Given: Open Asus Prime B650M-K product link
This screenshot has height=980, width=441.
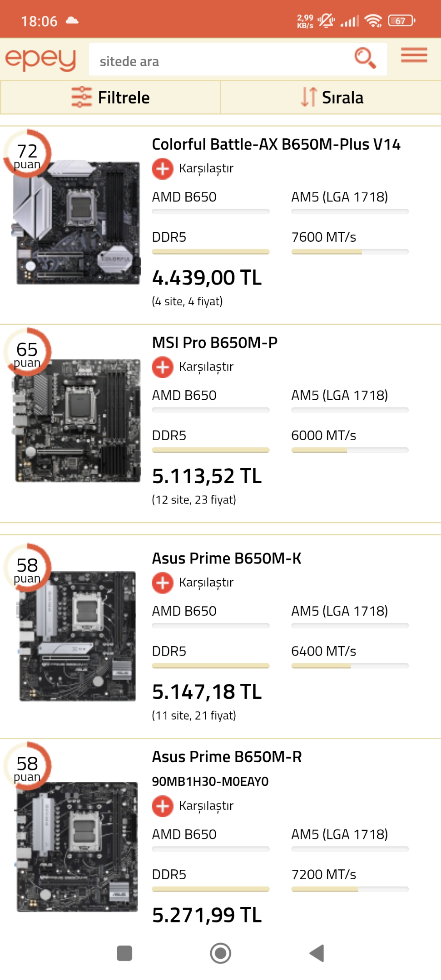Looking at the screenshot, I should [227, 559].
